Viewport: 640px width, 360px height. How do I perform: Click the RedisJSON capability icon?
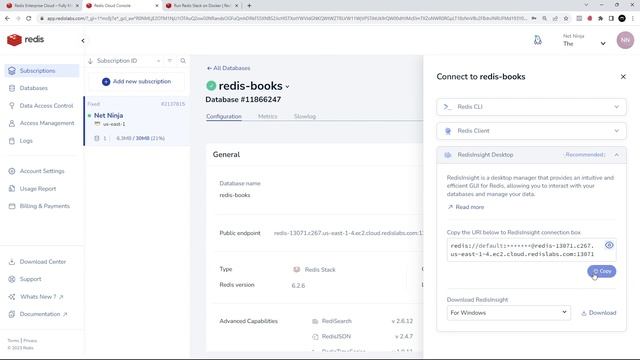[x=315, y=337]
